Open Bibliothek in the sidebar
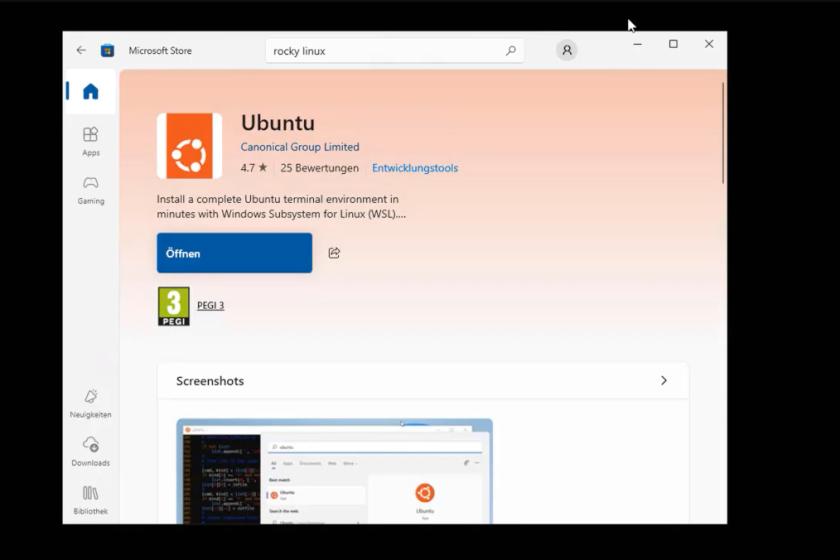Screen dimensions: 840x560 (91, 500)
